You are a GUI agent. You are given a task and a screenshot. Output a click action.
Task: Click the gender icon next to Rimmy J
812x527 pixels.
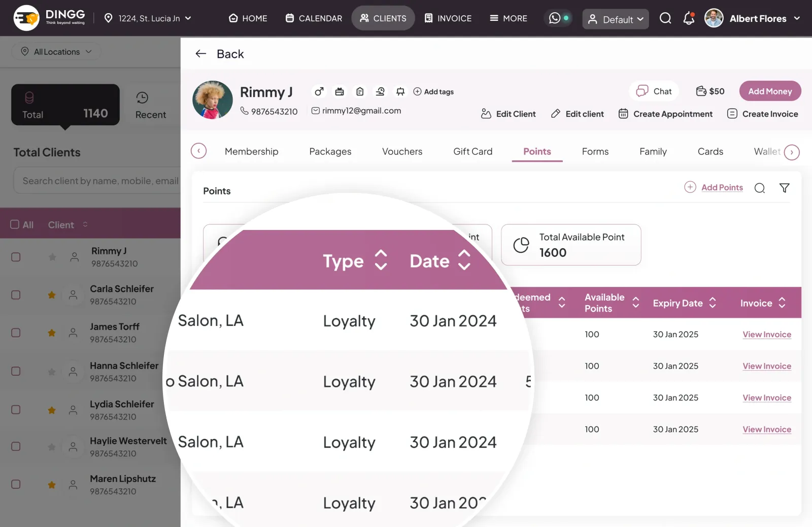point(319,91)
